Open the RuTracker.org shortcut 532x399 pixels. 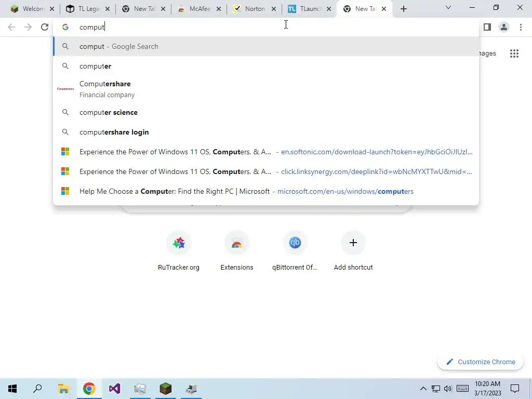point(179,251)
